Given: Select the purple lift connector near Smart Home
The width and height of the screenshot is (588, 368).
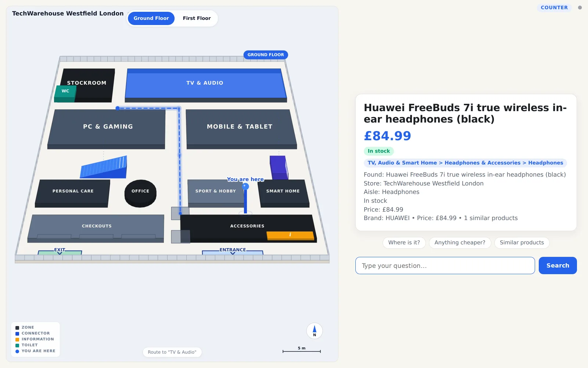Looking at the screenshot, I should 279,167.
